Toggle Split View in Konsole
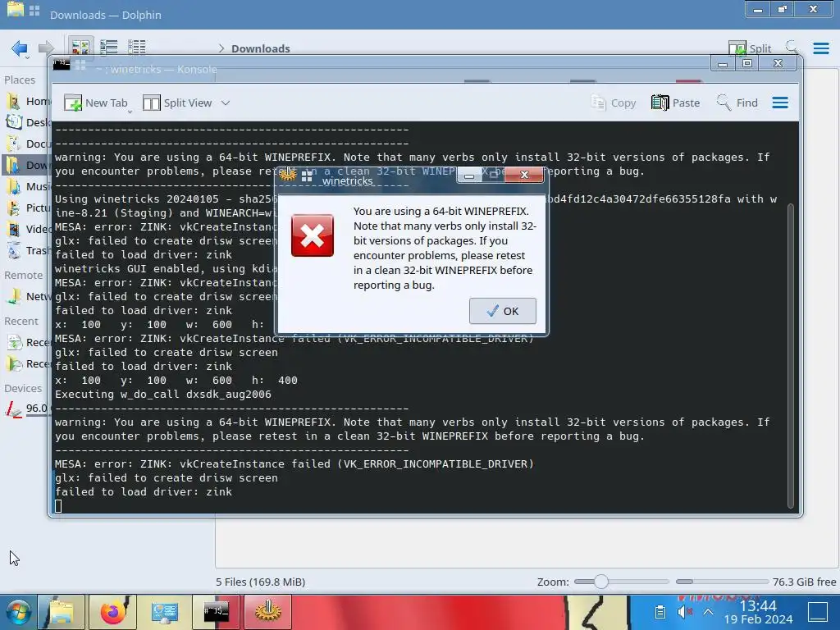Image resolution: width=840 pixels, height=630 pixels. tap(178, 103)
